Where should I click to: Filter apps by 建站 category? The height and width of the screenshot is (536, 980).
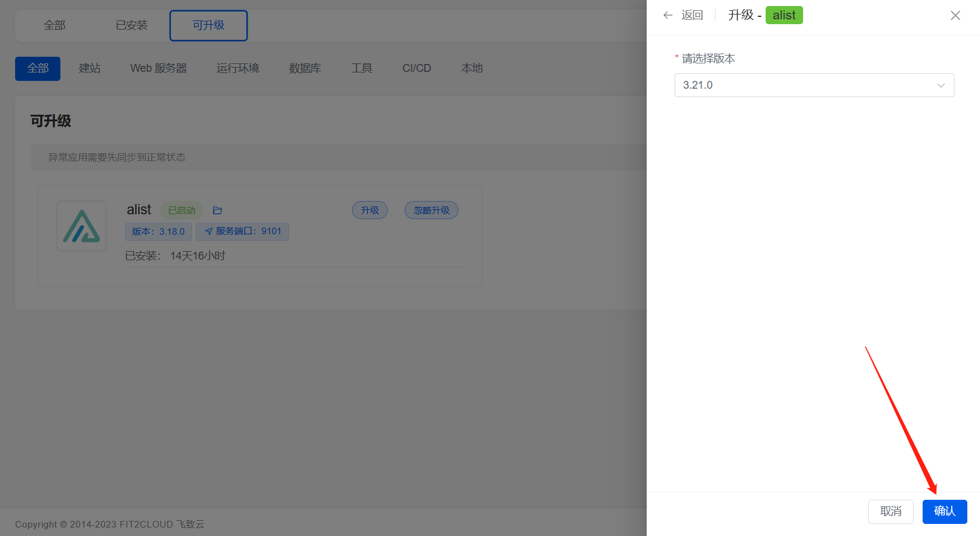point(90,68)
